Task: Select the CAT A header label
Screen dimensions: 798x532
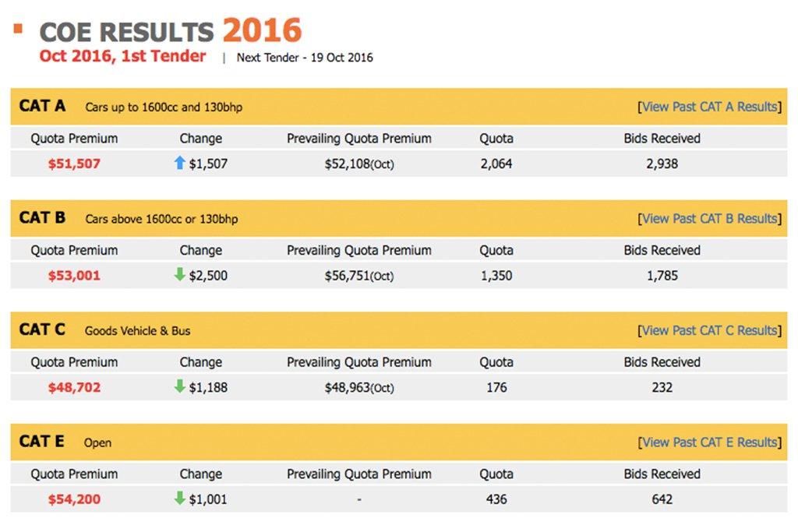Action: point(43,106)
